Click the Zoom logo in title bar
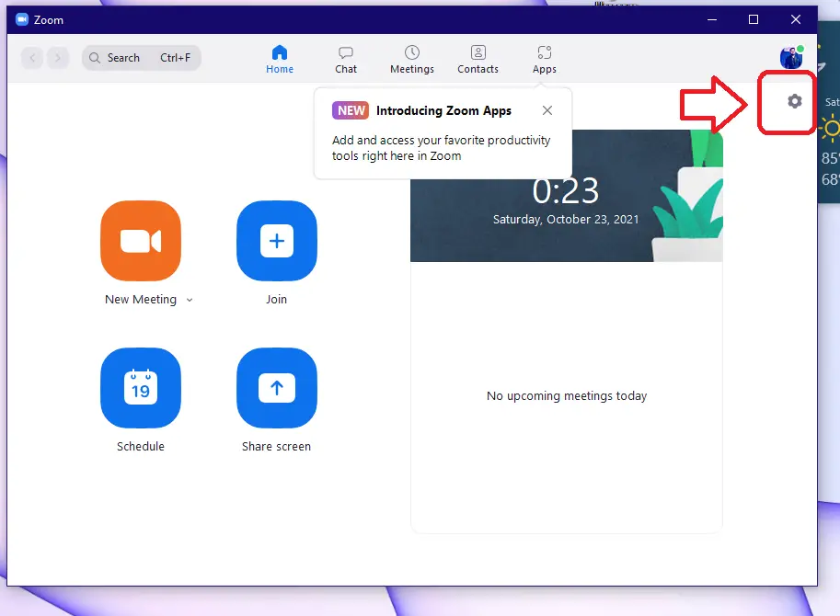 point(22,20)
